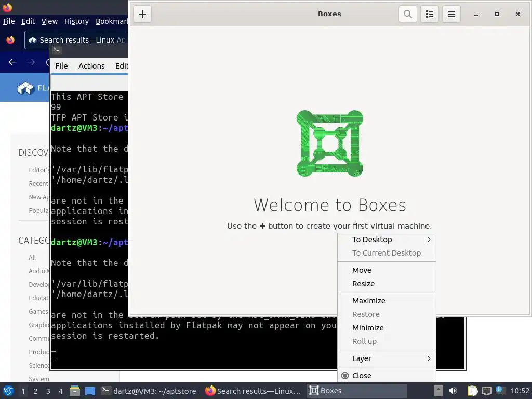Click the network status tray icon

pos(487,391)
